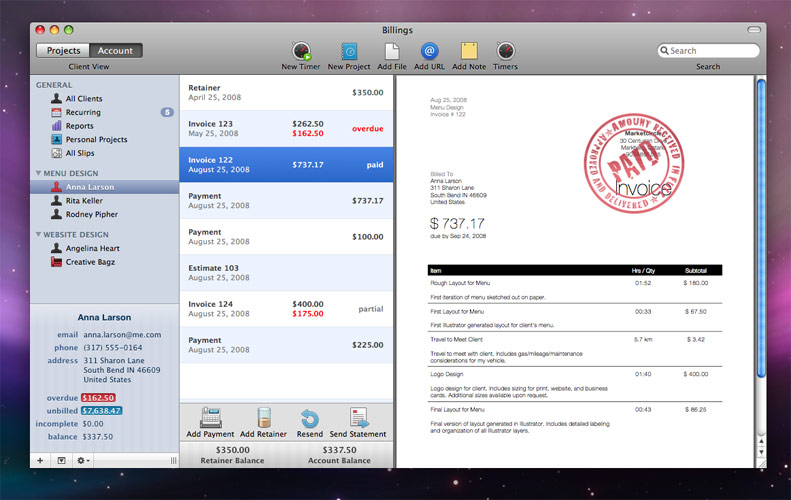Viewport: 791px width, 500px height.
Task: Select the Payment $737.17 row
Action: pos(286,201)
